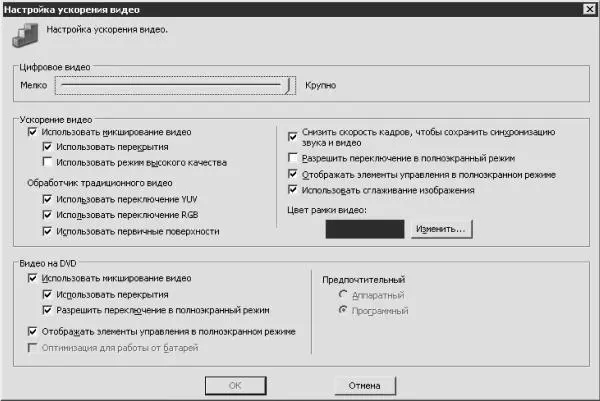Toggle first 'Использовать микширование видео' under Ускорение видео
The image size is (600, 401).
(x=35, y=132)
